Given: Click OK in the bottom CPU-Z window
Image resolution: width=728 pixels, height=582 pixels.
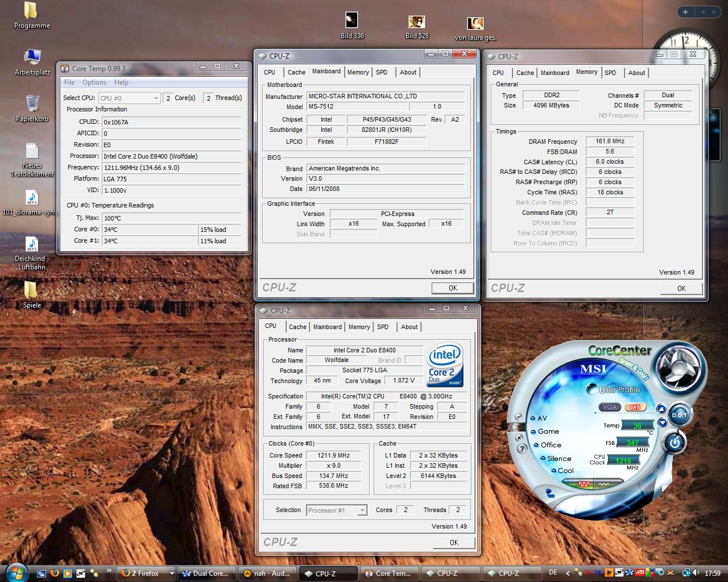Looking at the screenshot, I should [454, 543].
